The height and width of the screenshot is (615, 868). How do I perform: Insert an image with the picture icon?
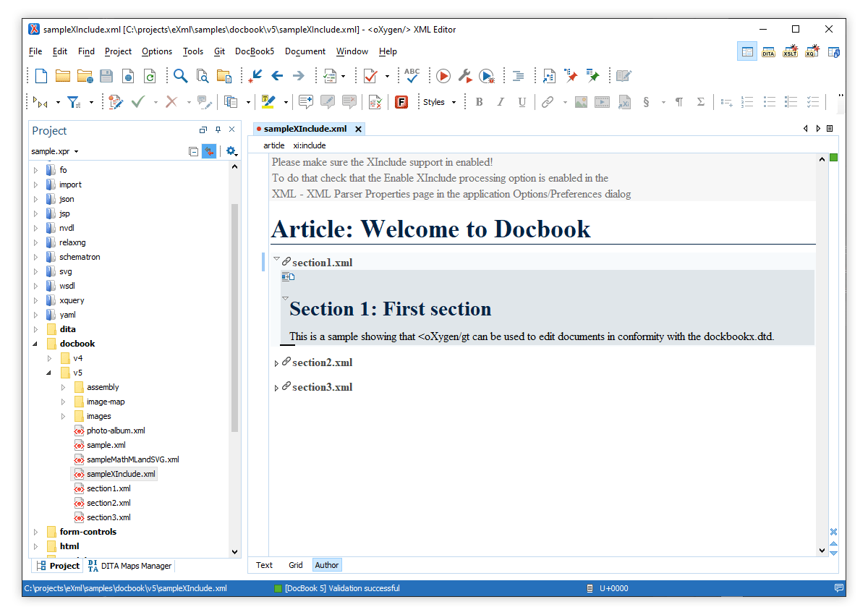(581, 102)
